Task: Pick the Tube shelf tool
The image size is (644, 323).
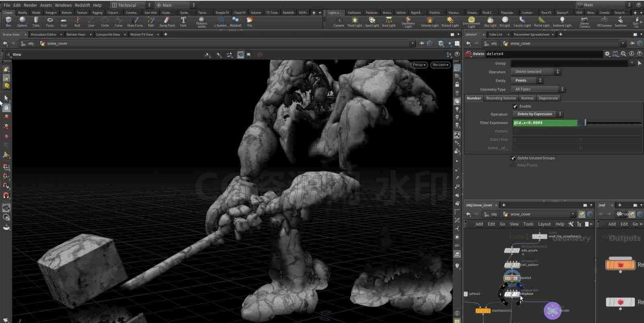Action: [x=36, y=21]
